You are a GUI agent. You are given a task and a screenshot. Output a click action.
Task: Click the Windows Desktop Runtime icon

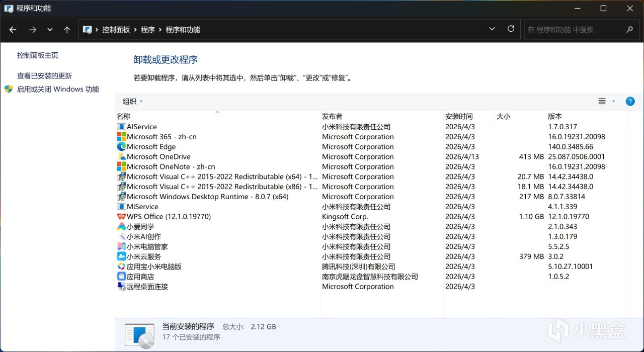click(x=121, y=197)
